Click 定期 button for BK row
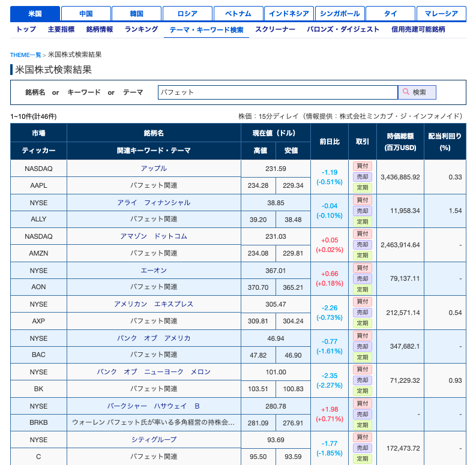Screen dimensions: 476x465 click(x=363, y=391)
